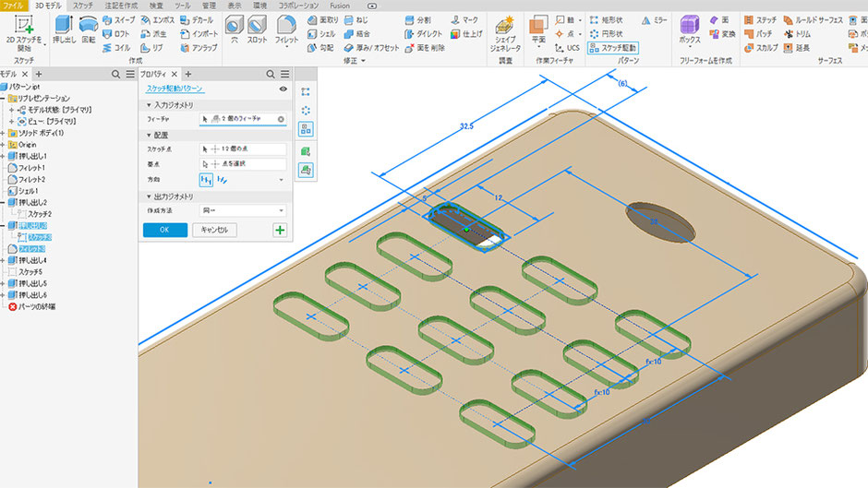Expand the ソリッド ボディ(1) node
This screenshot has height=488, width=868.
[x=3, y=133]
